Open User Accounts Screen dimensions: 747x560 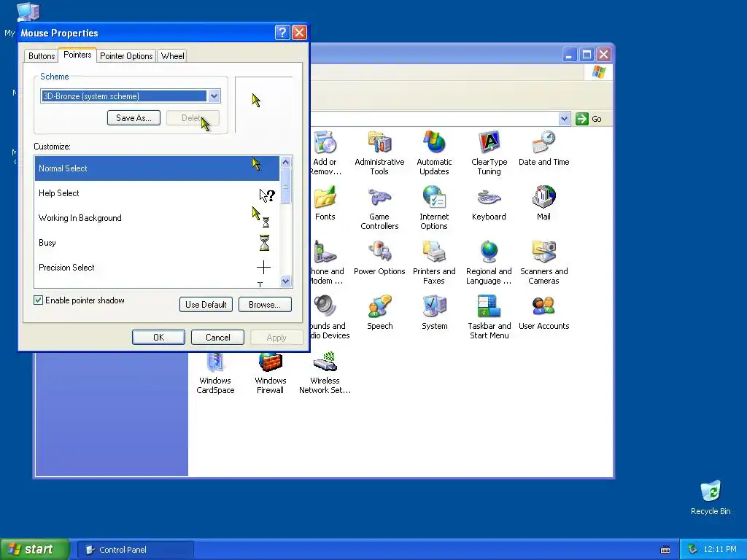pos(543,313)
